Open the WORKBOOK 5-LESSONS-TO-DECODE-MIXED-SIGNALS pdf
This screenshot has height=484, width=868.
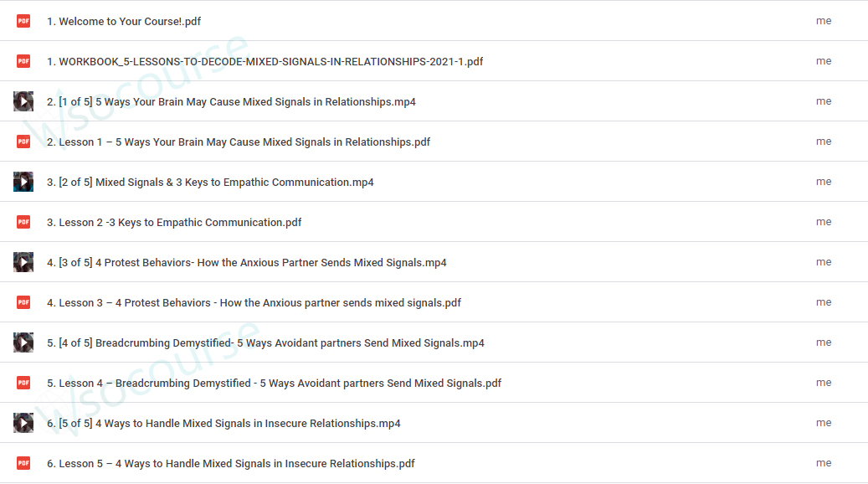265,61
